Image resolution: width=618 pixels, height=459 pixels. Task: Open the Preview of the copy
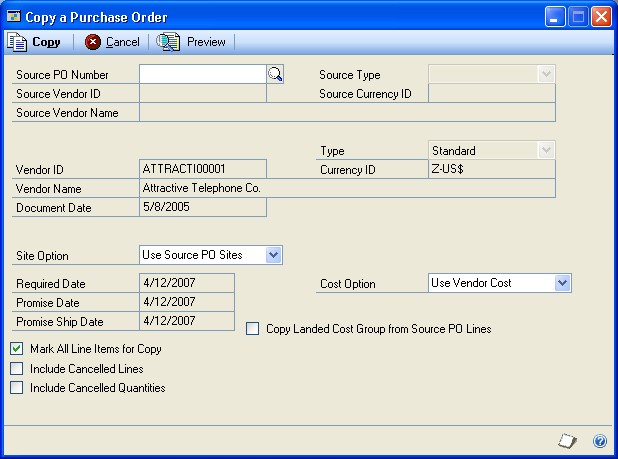click(x=191, y=42)
